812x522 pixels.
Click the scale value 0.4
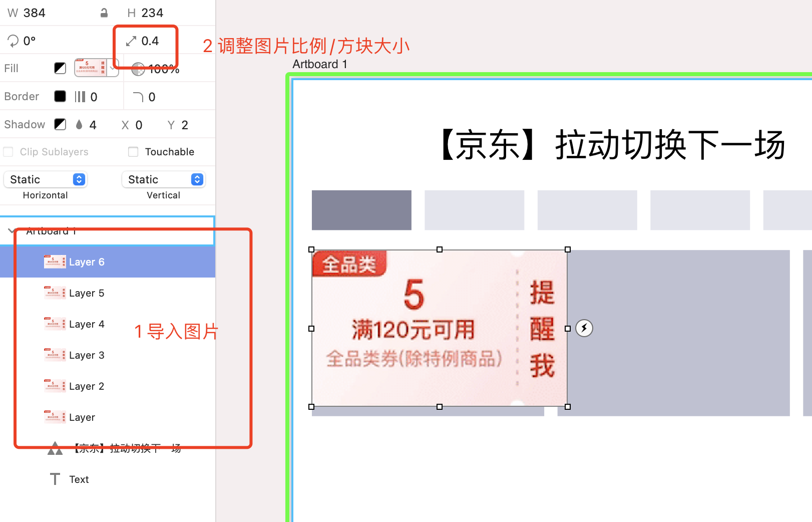tap(150, 41)
